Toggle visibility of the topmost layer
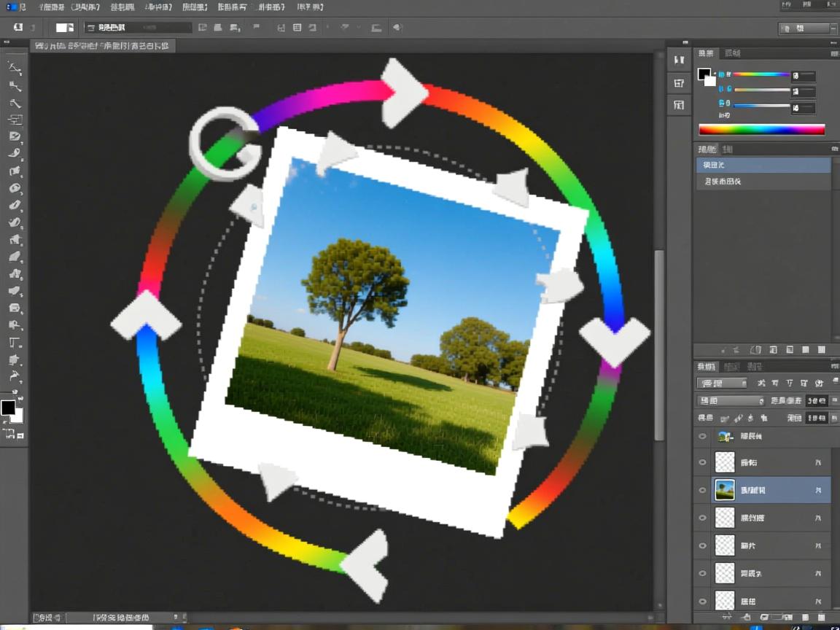 (x=702, y=436)
